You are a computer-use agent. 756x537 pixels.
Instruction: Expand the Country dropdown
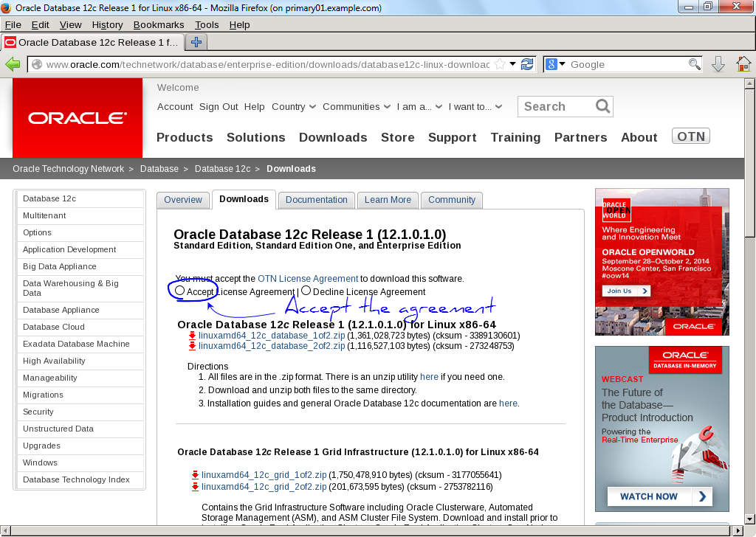(294, 106)
